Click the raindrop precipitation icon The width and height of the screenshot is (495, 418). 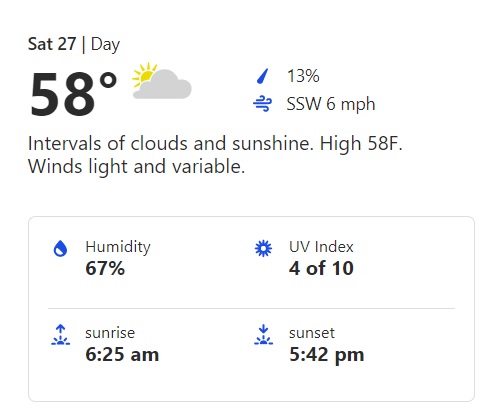[x=262, y=76]
